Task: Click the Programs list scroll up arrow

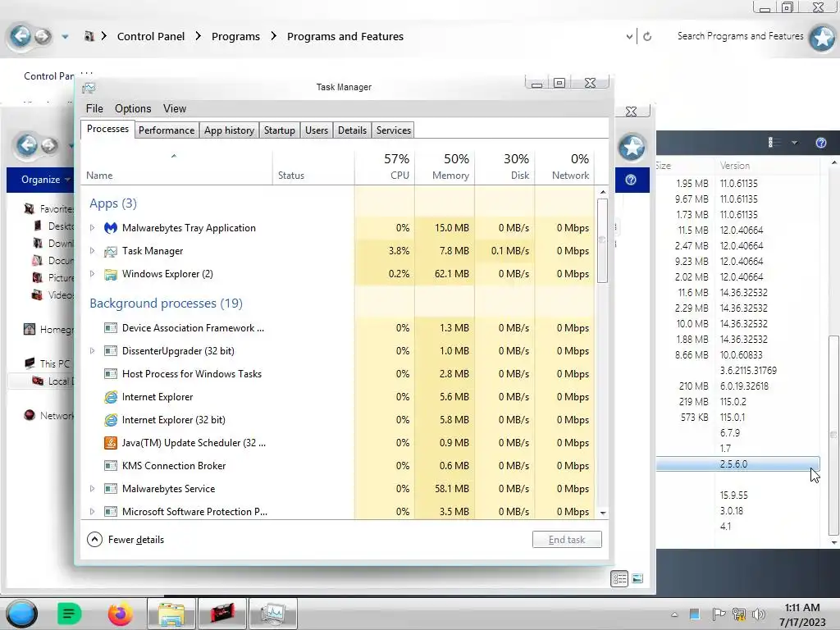Action: pos(833,162)
